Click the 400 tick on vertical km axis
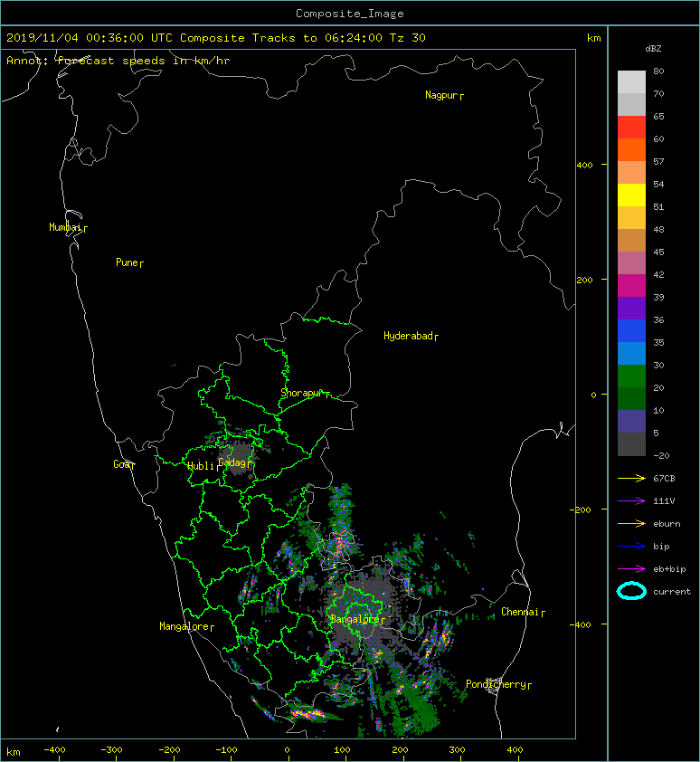700x762 pixels. 584,166
